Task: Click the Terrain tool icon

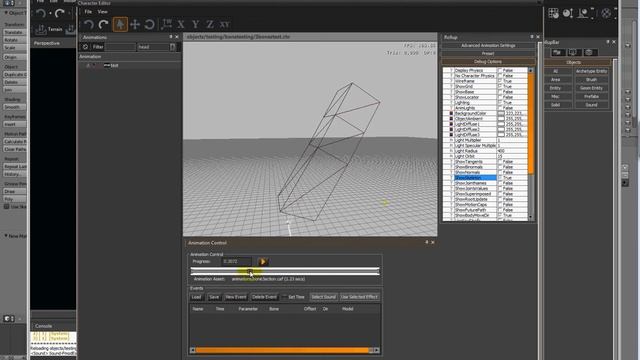Action: pyautogui.click(x=40, y=29)
